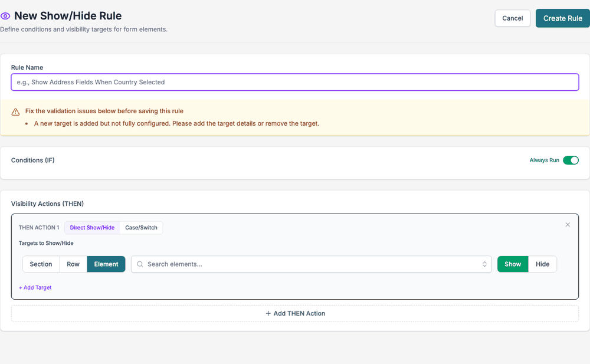Click the New Show/Hide Rule title

tap(68, 16)
